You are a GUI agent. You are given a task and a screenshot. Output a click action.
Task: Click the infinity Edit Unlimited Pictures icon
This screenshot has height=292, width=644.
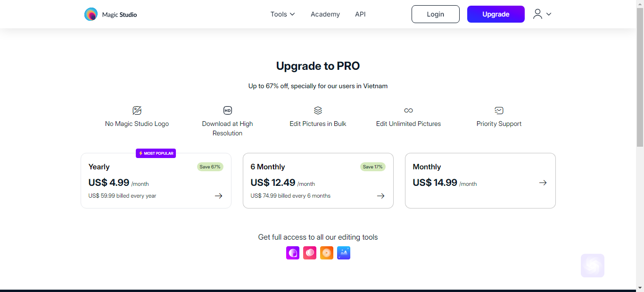(x=408, y=110)
